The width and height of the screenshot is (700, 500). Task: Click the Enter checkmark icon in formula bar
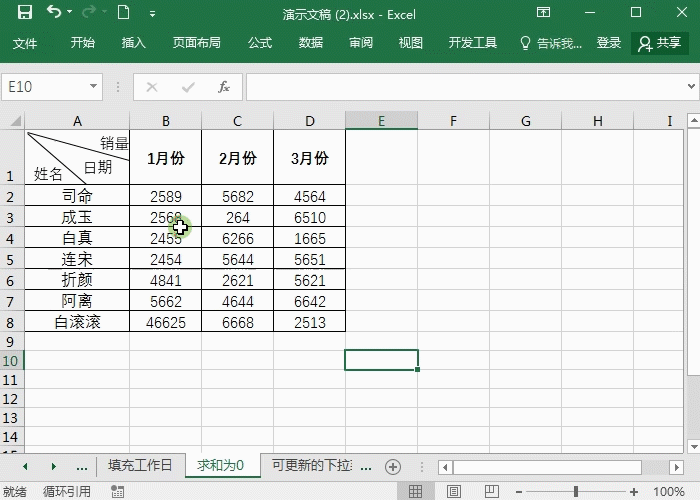188,87
